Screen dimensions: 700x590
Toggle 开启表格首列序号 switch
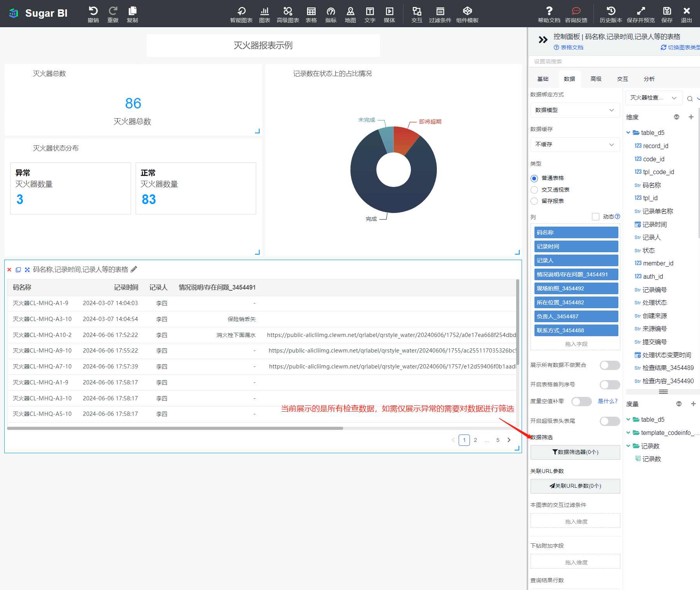point(610,385)
